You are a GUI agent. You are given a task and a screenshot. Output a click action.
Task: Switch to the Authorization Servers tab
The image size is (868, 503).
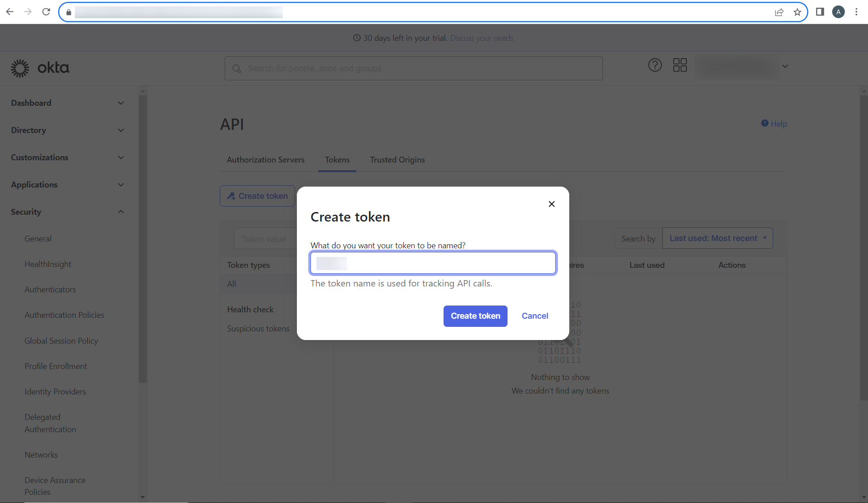click(x=266, y=160)
